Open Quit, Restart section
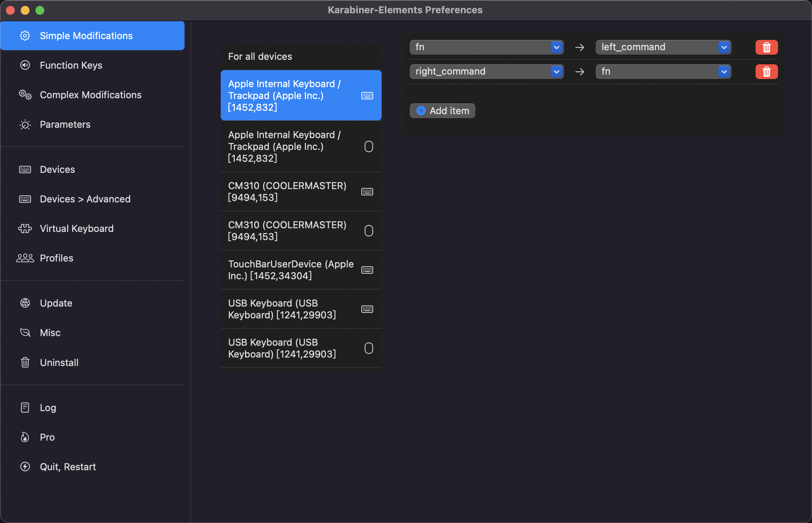Viewport: 812px width, 523px height. pos(93,467)
